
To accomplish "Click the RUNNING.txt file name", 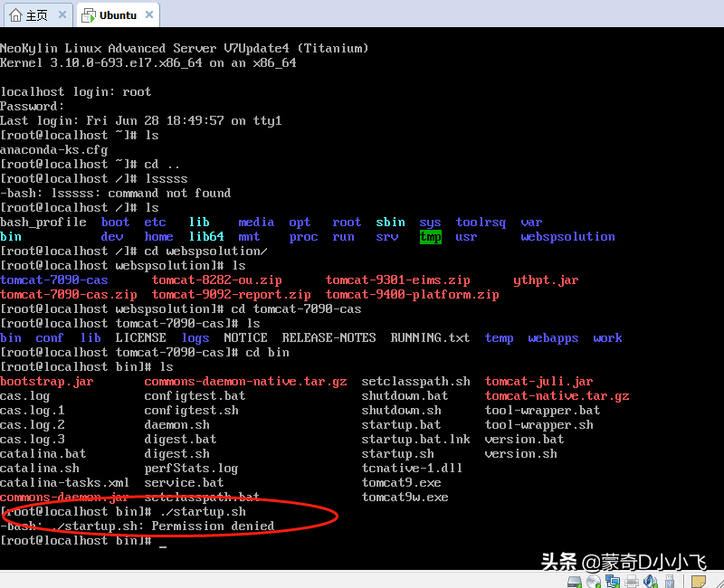I will [430, 337].
